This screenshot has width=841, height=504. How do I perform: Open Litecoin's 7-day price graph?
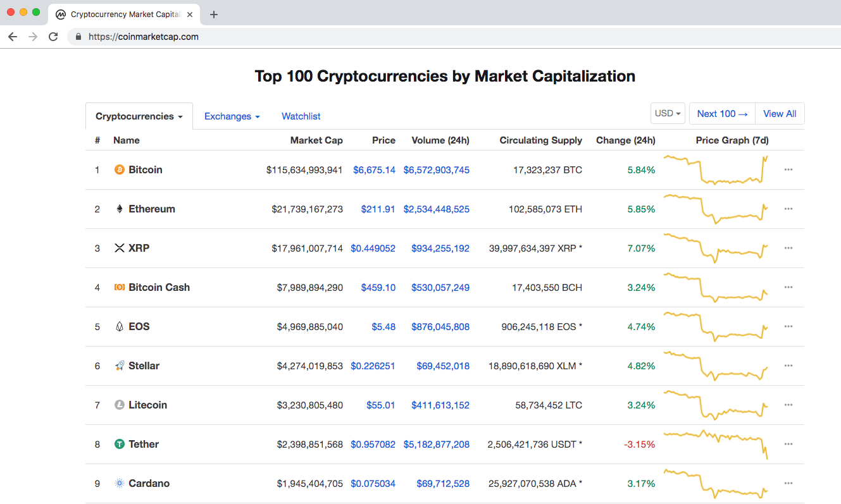tap(716, 405)
